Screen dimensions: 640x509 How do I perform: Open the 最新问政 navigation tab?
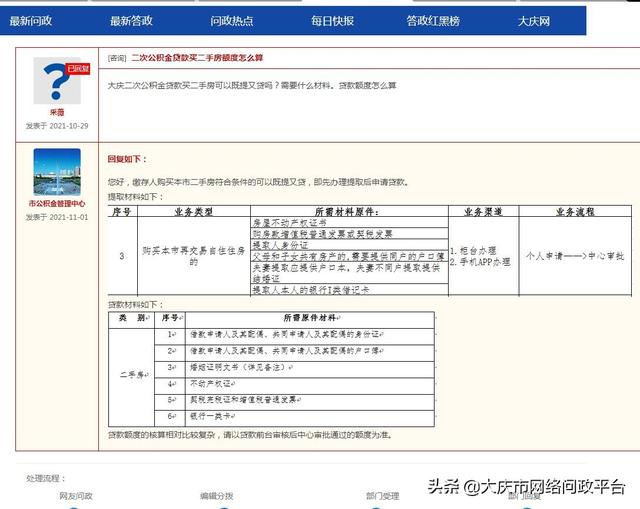tap(31, 21)
